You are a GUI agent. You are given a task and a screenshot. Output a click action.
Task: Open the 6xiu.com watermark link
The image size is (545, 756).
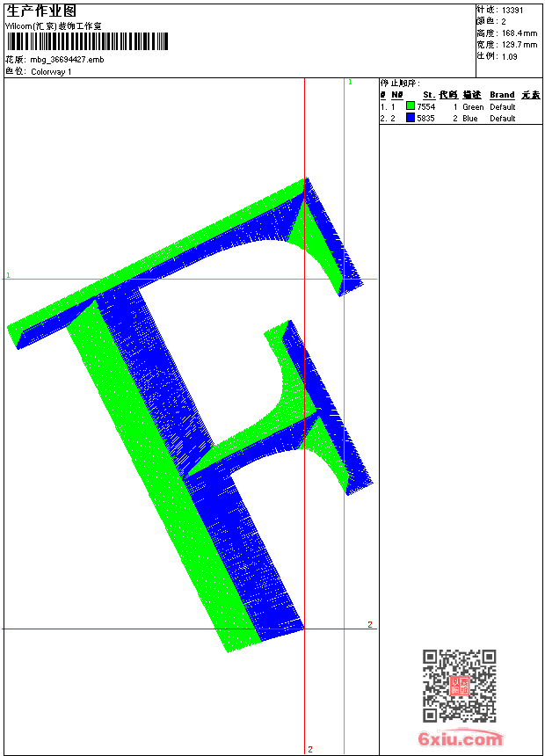click(x=461, y=739)
